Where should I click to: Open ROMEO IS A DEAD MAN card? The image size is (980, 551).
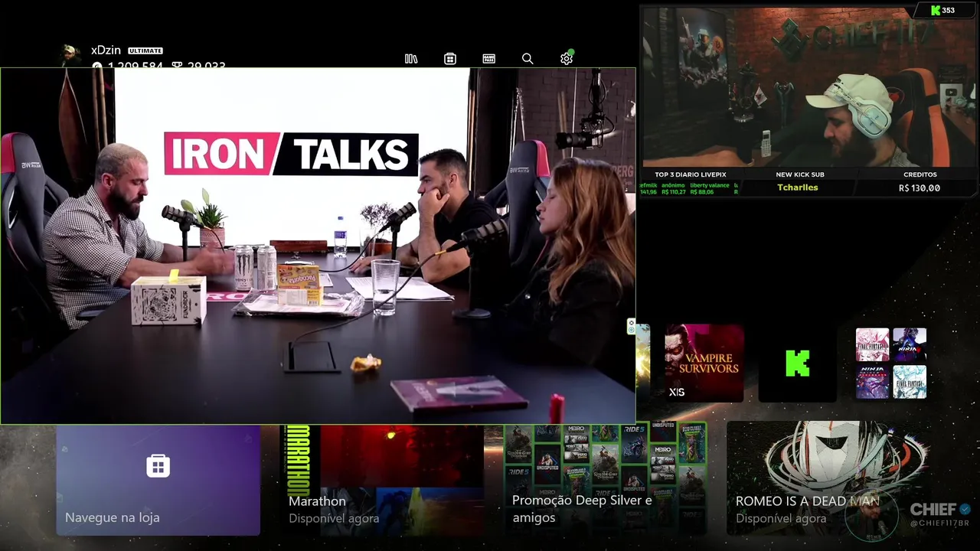[829, 480]
